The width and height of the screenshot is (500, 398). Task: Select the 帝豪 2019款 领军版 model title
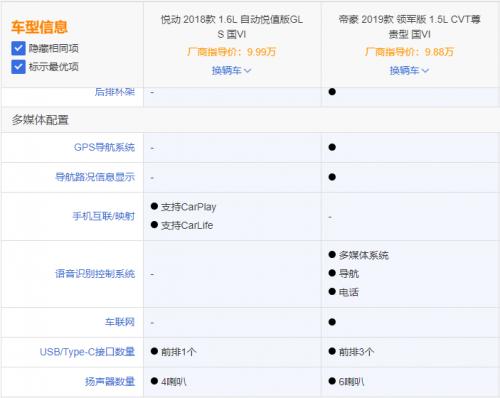tap(409, 27)
